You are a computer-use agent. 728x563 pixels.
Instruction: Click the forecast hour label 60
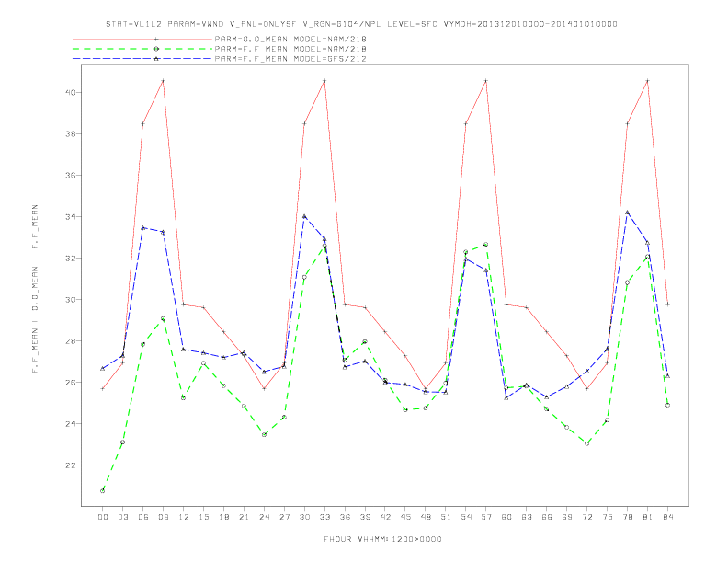pyautogui.click(x=506, y=517)
